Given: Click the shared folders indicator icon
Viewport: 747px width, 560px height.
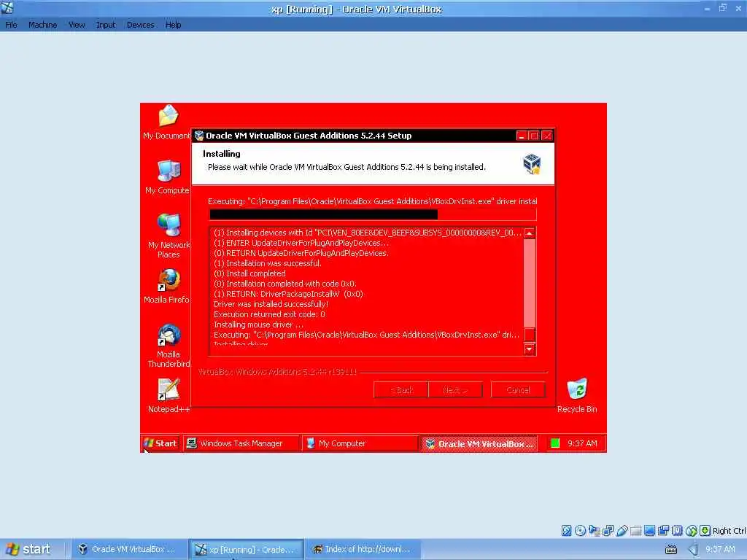Looking at the screenshot, I should click(x=635, y=531).
